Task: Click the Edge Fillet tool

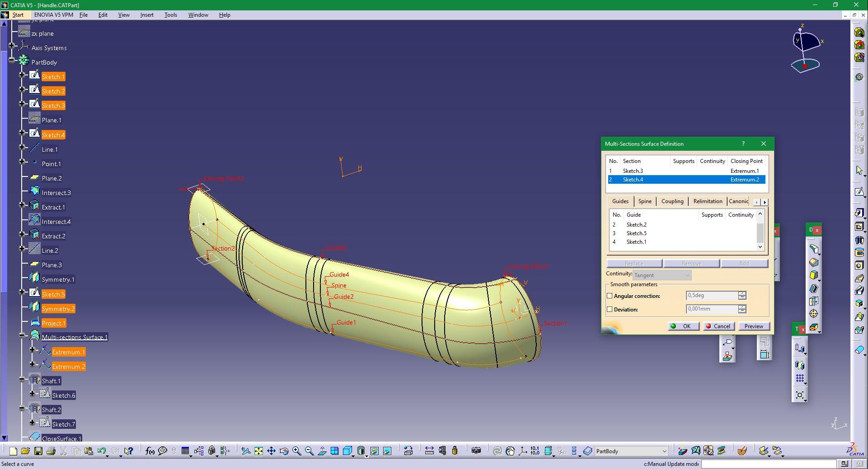Action: (814, 249)
